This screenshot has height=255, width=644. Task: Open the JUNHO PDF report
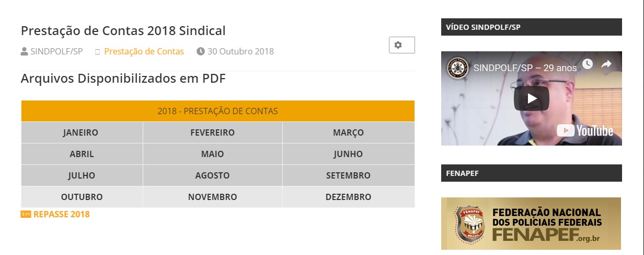tap(348, 154)
